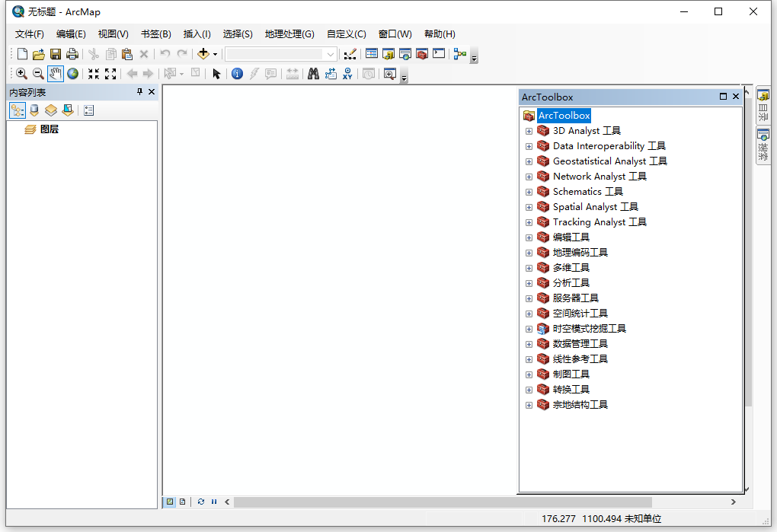Refresh the map display
777x532 pixels.
[200, 502]
